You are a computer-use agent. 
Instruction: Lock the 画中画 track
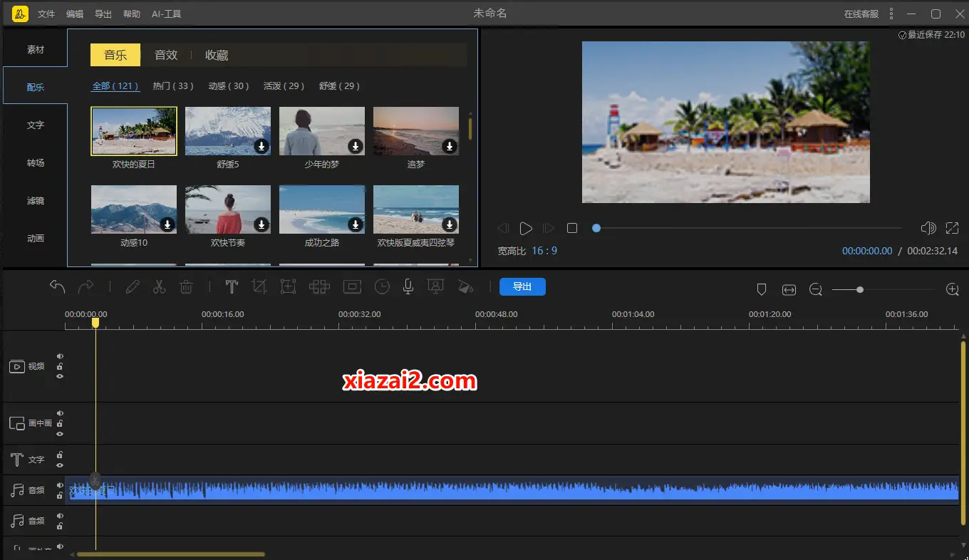point(60,423)
